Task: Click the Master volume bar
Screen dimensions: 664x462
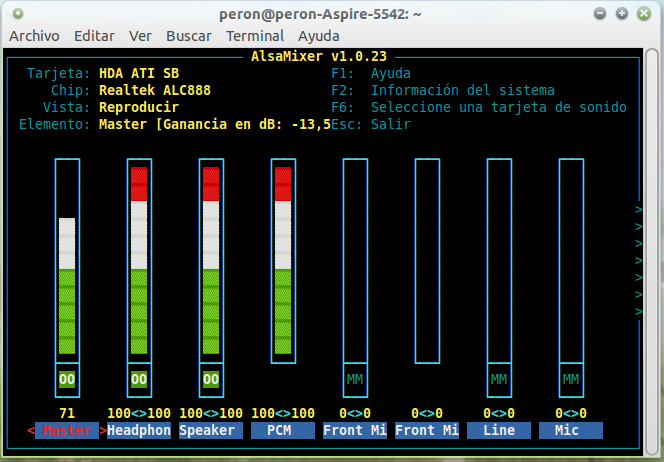Action: pos(67,260)
